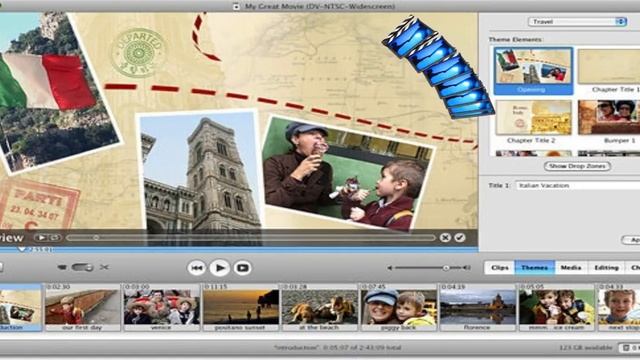Toggle the loop icon on the preview bar
This screenshot has width=640, height=360.
(x=55, y=238)
